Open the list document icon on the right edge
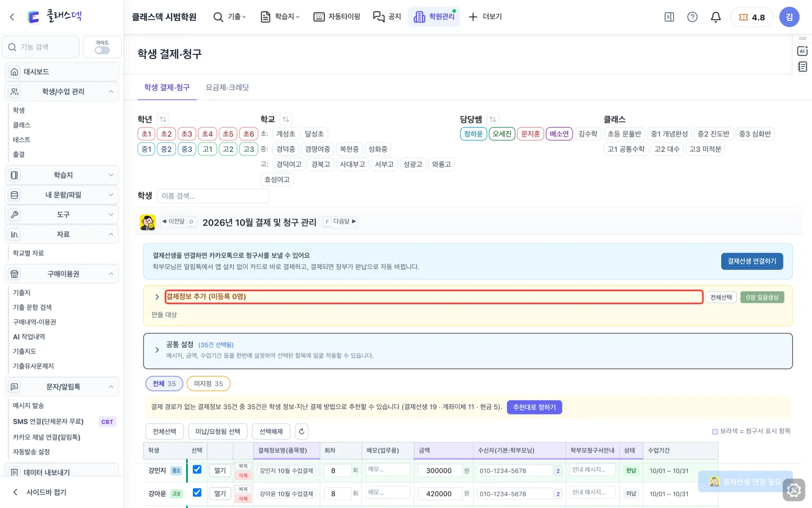The width and height of the screenshot is (812, 508). coord(802,67)
